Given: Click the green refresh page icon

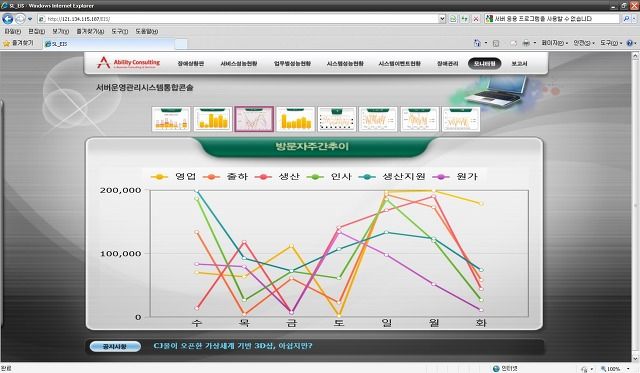Looking at the screenshot, I should pyautogui.click(x=464, y=19).
